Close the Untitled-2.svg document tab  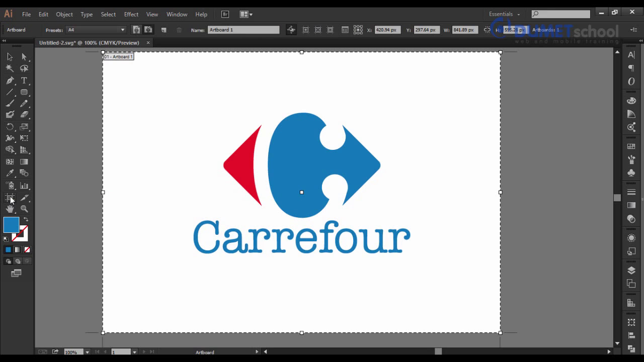[x=148, y=43]
